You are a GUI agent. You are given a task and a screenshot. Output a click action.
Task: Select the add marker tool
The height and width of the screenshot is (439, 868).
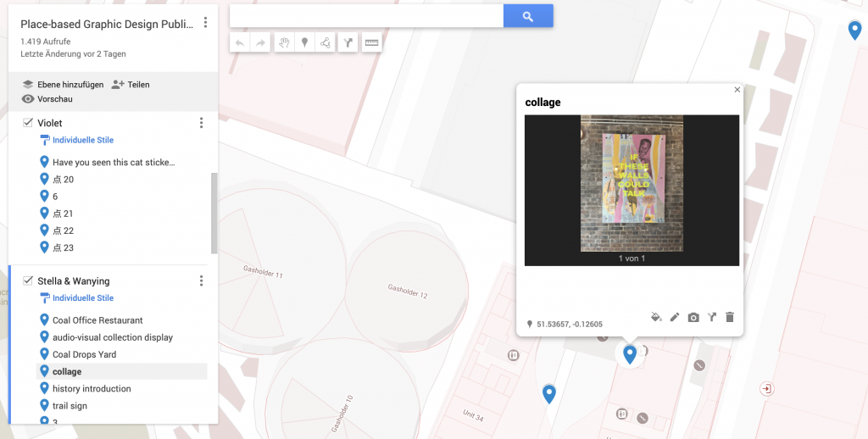coord(304,42)
